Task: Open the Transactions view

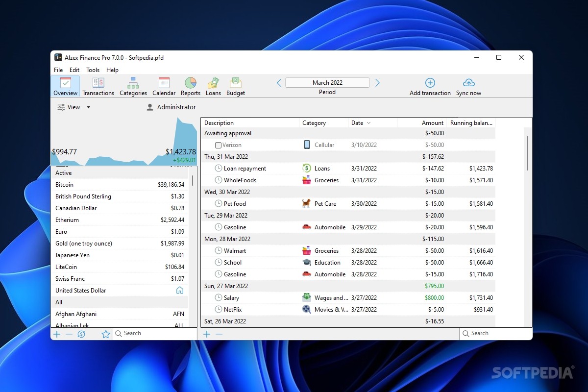Action: coord(98,86)
